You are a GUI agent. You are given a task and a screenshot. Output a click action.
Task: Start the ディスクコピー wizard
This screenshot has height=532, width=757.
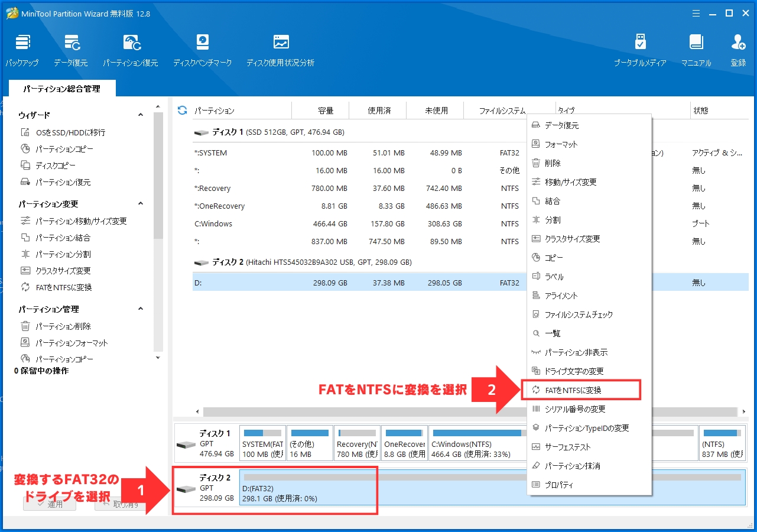click(48, 166)
